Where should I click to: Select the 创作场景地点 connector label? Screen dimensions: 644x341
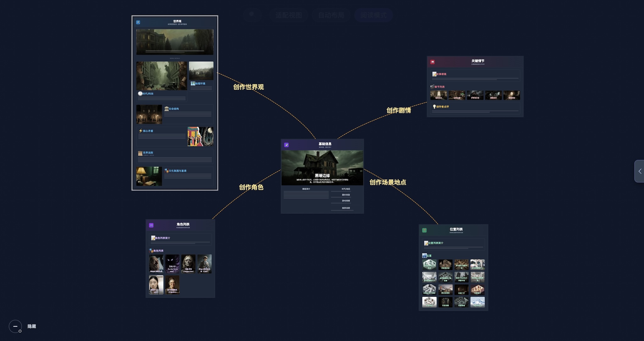388,182
